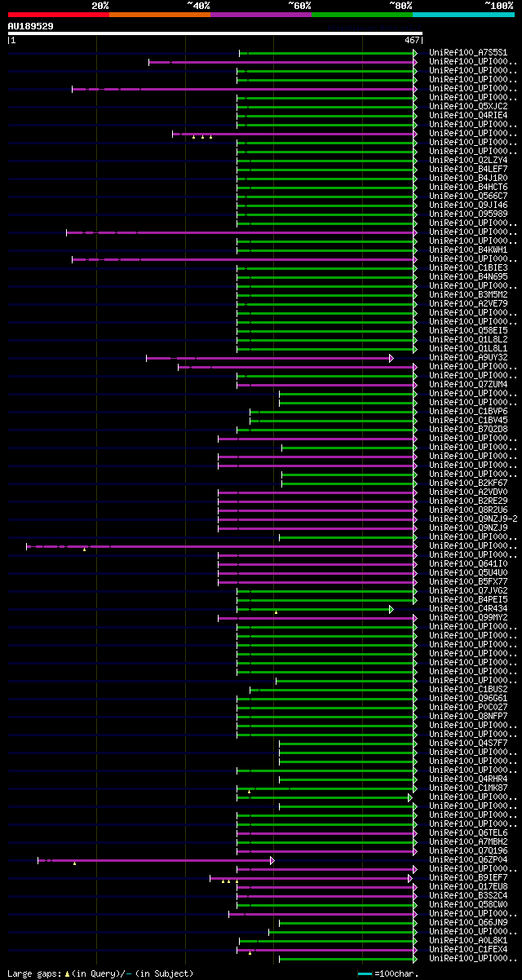Select the UniRef100_B9IEF7 label

point(468,877)
